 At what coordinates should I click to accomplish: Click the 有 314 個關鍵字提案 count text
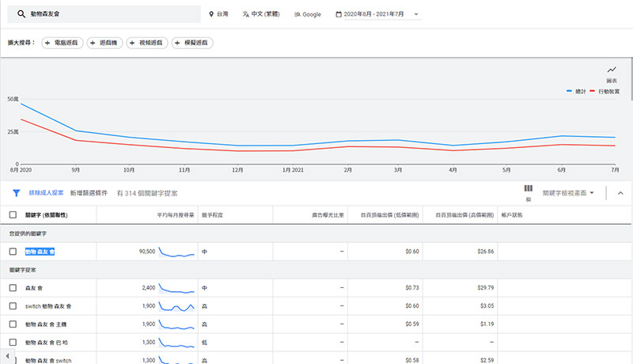[x=147, y=193]
